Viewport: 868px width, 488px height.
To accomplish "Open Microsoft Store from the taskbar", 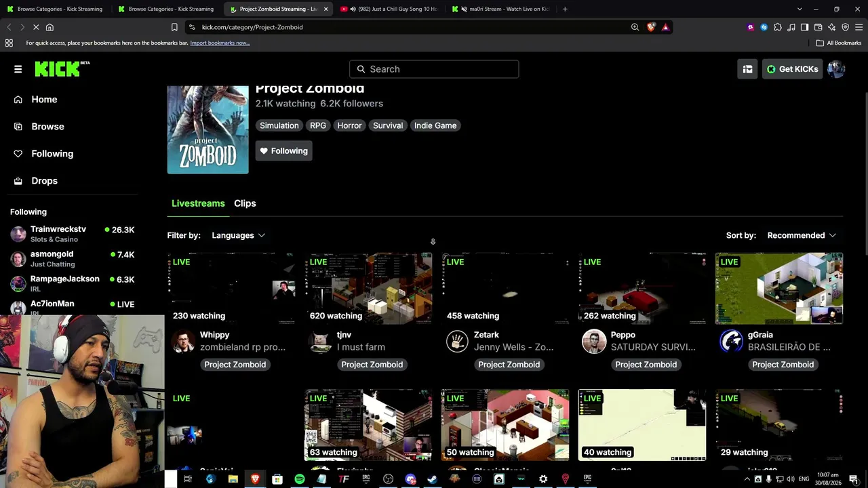I will 277,479.
